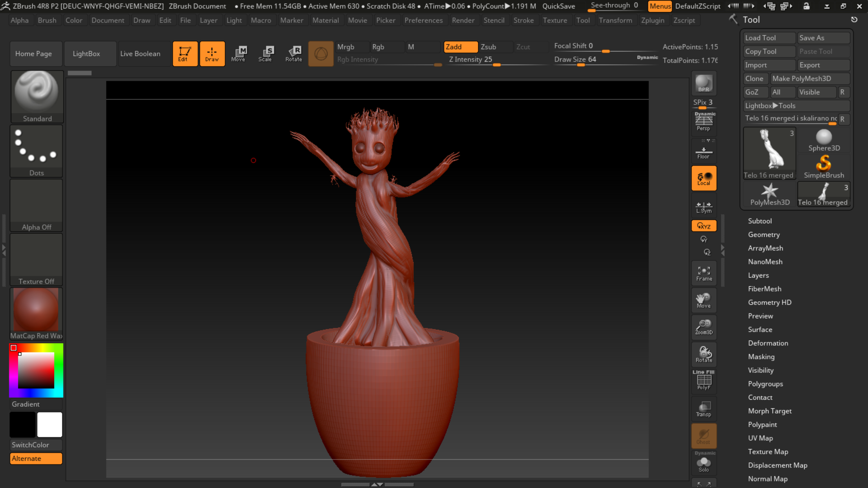Select the white secondary color swatch
The height and width of the screenshot is (488, 868).
50,425
